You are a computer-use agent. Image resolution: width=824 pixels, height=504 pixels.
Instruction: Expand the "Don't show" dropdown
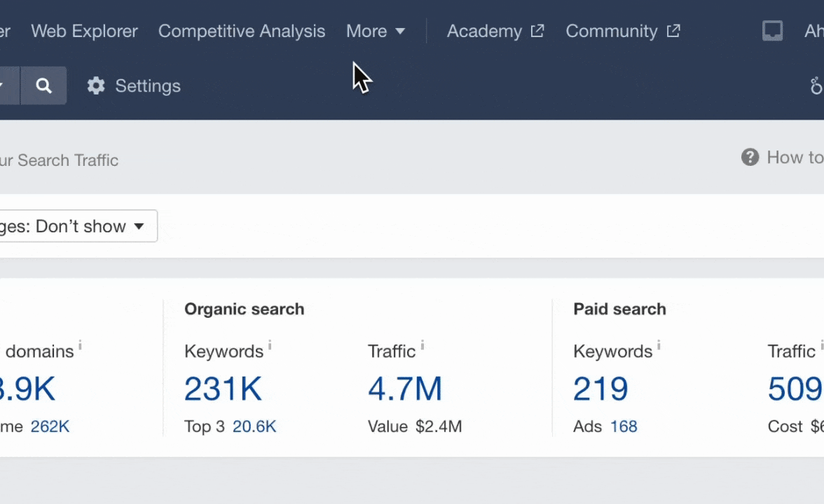point(77,226)
